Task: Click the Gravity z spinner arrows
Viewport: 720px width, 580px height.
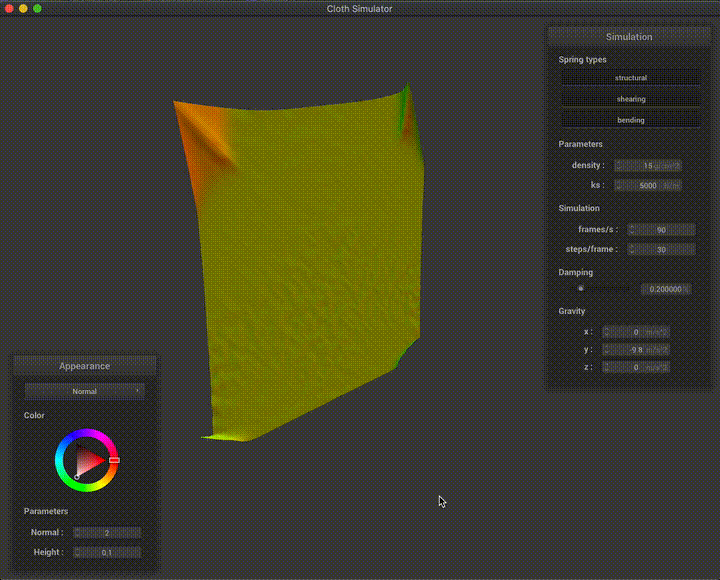Action: click(608, 368)
